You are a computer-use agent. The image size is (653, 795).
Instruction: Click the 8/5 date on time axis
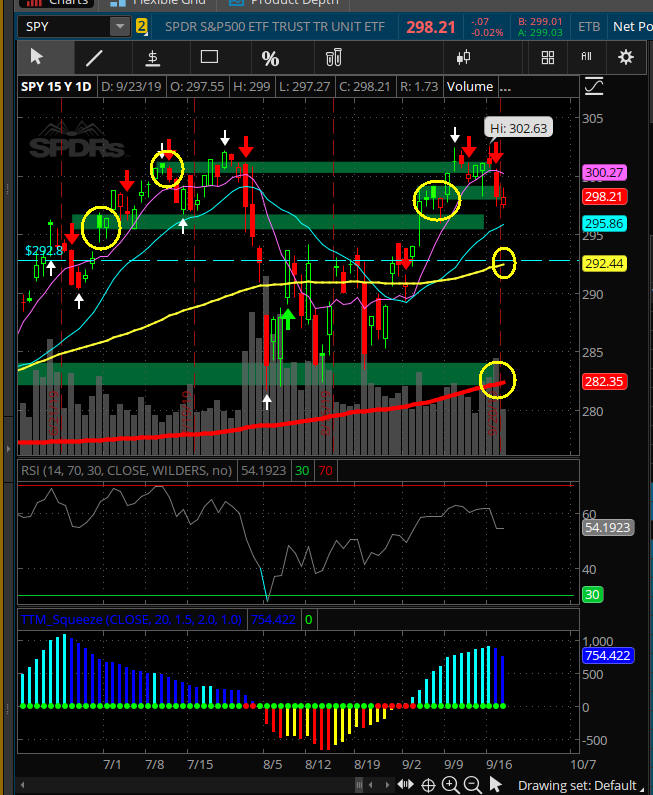[272, 764]
